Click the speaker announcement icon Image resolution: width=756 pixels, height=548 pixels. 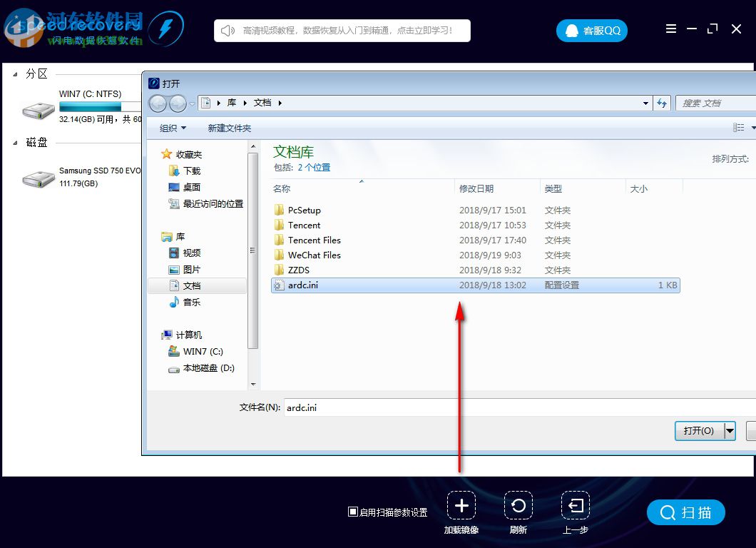pos(228,31)
